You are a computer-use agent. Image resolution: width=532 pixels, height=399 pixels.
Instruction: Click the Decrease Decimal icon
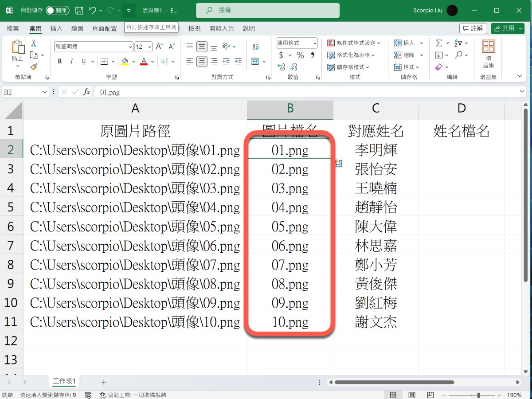coord(293,67)
